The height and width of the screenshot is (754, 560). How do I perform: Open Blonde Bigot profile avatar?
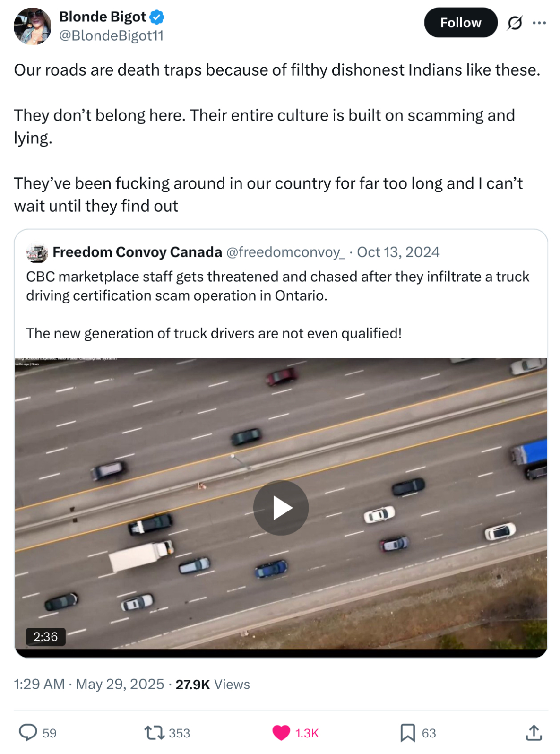click(32, 26)
